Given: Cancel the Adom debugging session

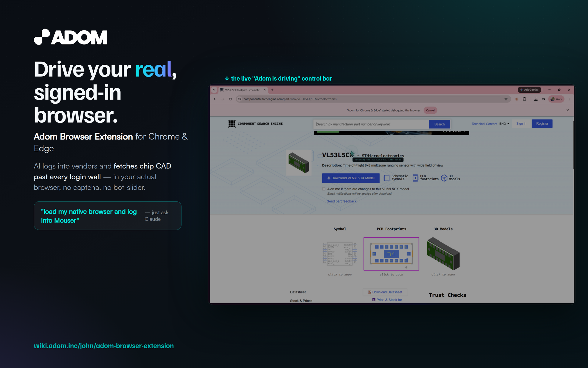Looking at the screenshot, I should pos(430,110).
